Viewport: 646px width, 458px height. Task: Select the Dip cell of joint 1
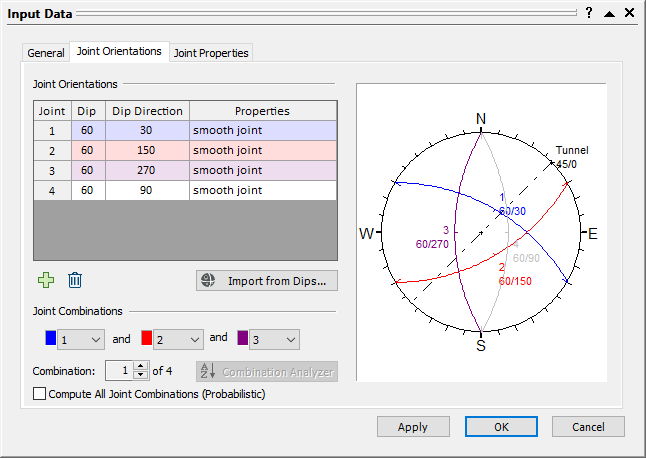[x=88, y=131]
